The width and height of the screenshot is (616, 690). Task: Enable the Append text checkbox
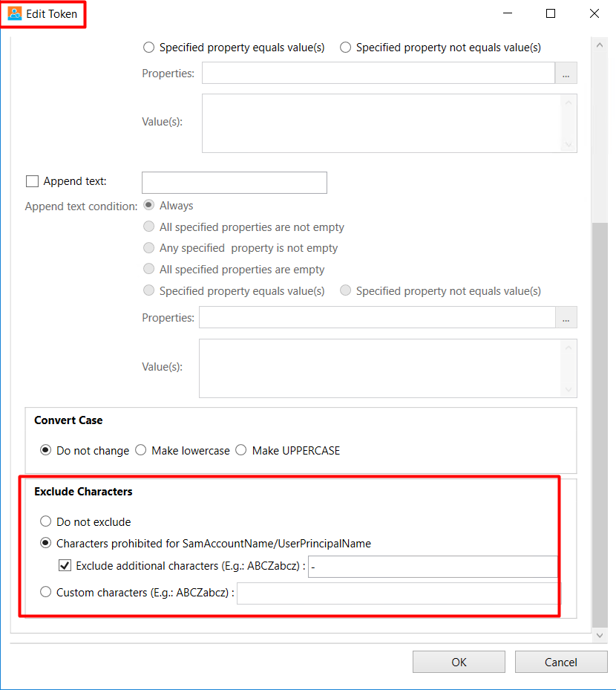pos(32,181)
